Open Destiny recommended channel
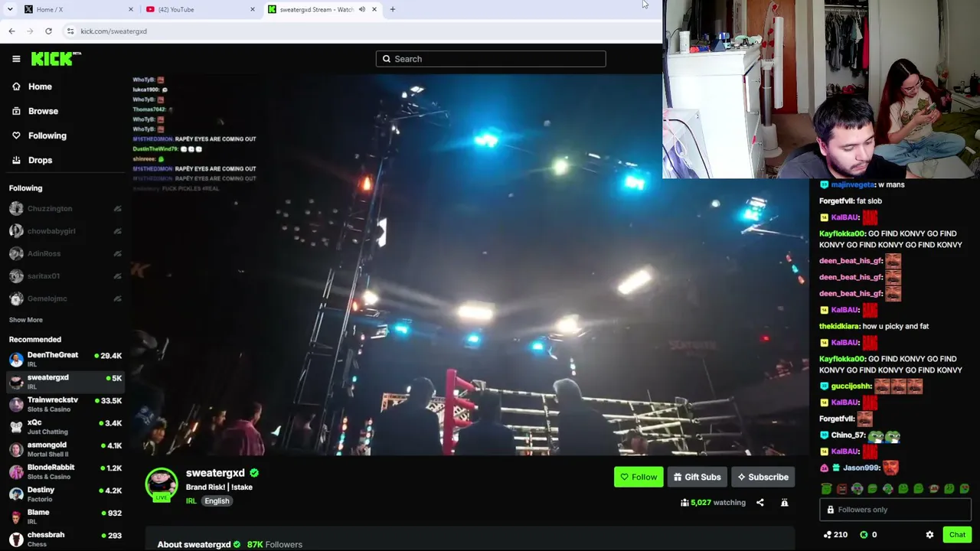 point(65,494)
